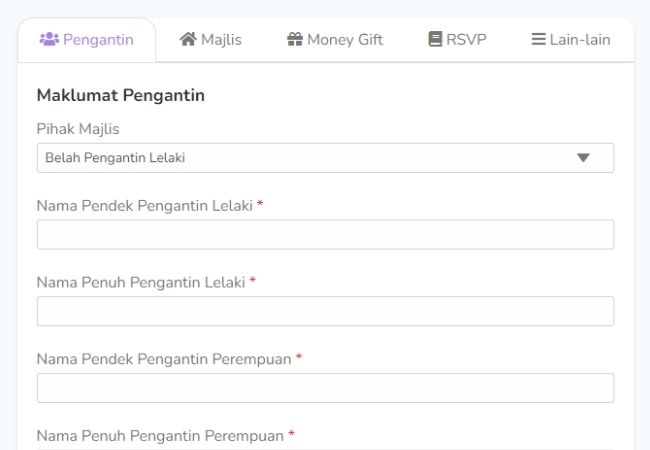Select the Pengantin tab label
This screenshot has height=450, width=650.
click(98, 40)
